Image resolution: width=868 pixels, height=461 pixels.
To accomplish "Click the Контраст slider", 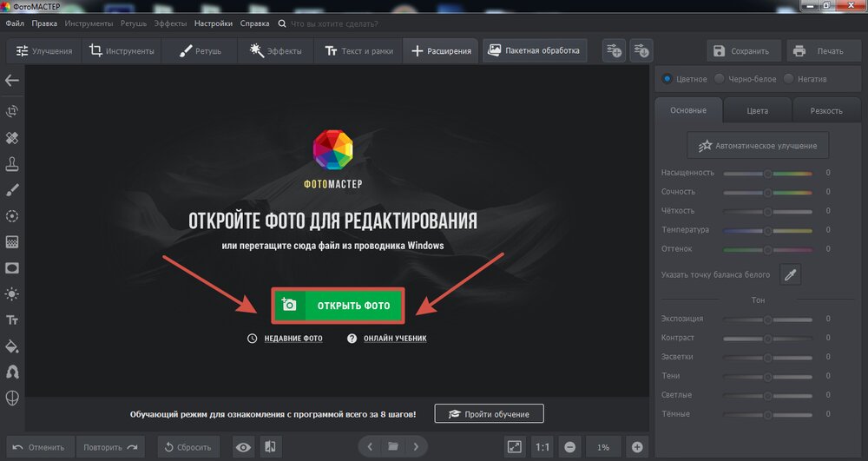I will [x=768, y=338].
